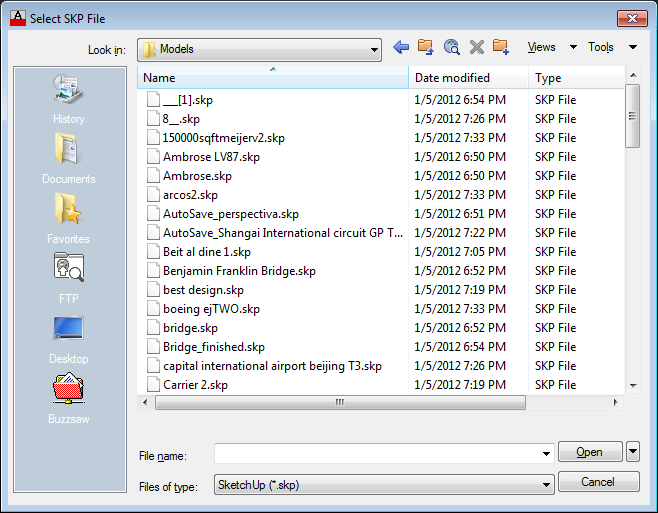Click date 1/5/2012 7:05 PM cell
This screenshot has width=658, height=513.
(460, 252)
